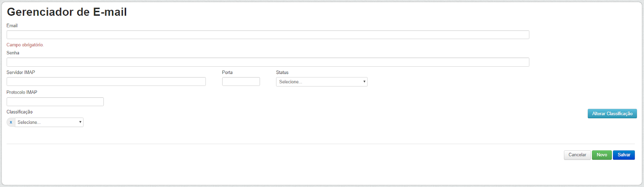This screenshot has height=187, width=644.
Task: Click the 'Campo obrigatório' error message
Action: 25,45
